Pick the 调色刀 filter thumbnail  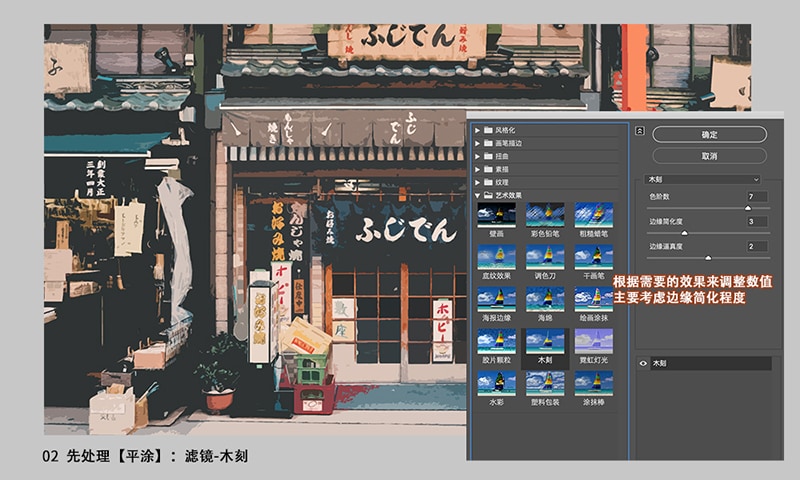point(545,256)
